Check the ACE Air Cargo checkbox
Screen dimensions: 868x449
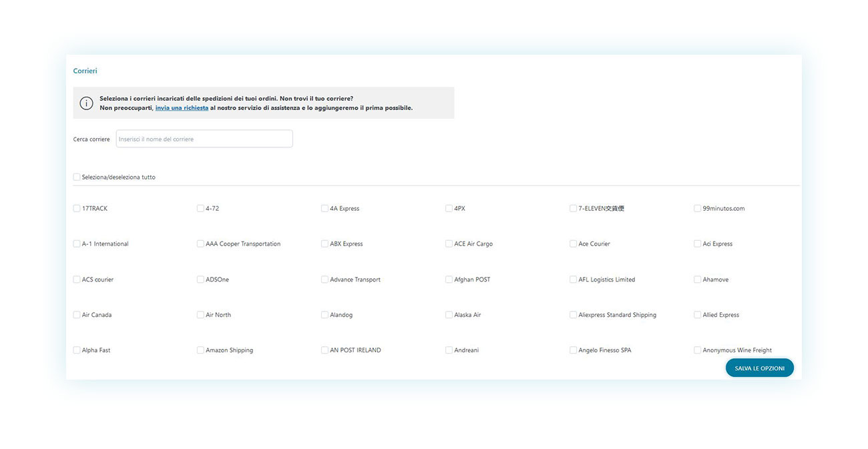[449, 244]
